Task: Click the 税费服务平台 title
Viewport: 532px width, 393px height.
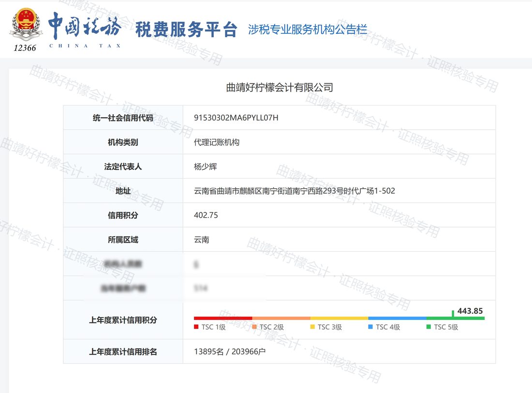Action: [186, 29]
